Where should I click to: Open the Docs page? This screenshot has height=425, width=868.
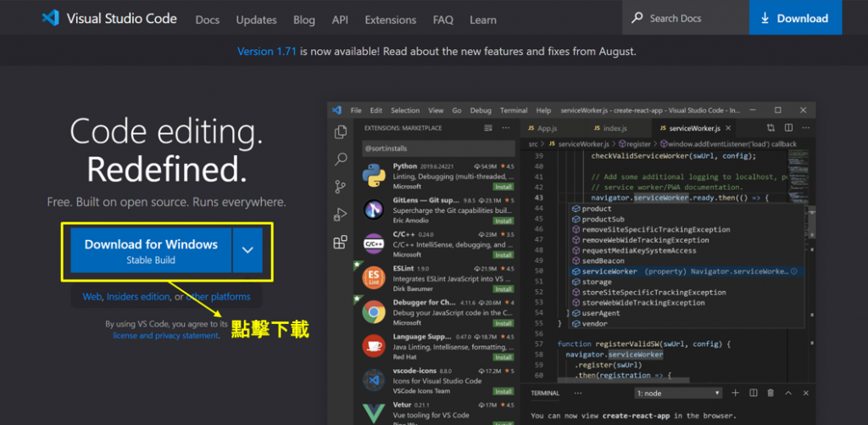pyautogui.click(x=208, y=20)
